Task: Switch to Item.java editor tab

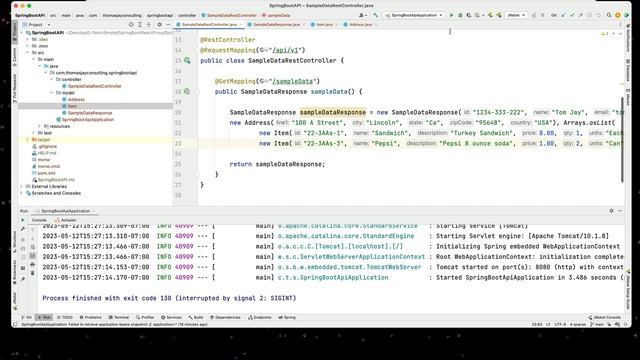Action: [x=324, y=24]
